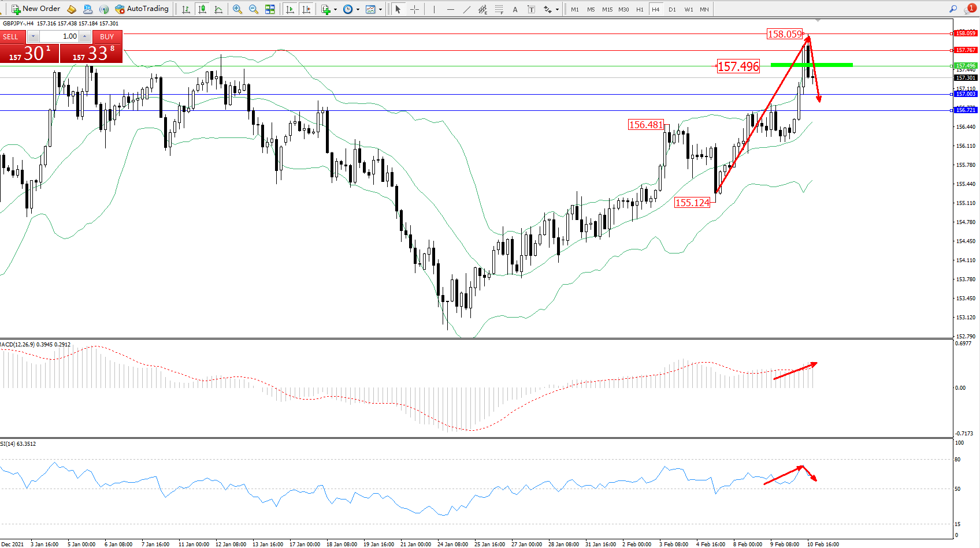Switch chart to candlesticks mode
The height and width of the screenshot is (548, 980).
pyautogui.click(x=202, y=9)
